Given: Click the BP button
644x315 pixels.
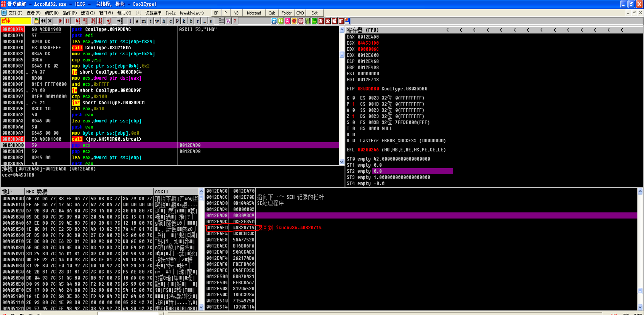Looking at the screenshot, I should (x=216, y=13).
